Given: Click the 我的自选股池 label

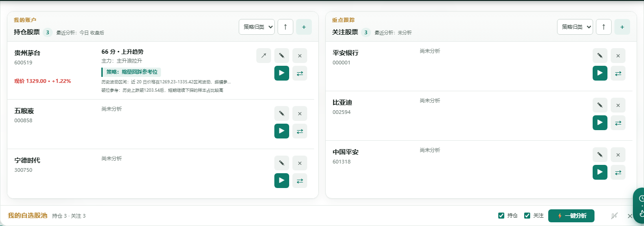Looking at the screenshot, I should (x=28, y=215).
